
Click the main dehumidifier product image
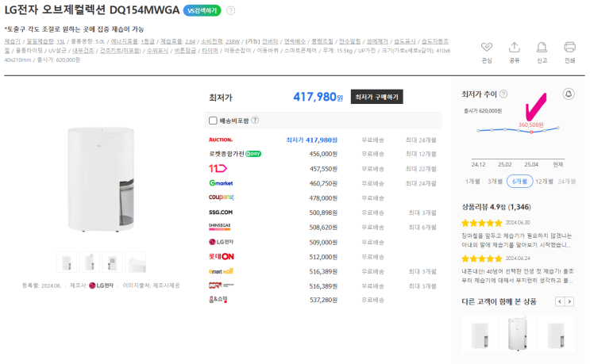tap(101, 179)
